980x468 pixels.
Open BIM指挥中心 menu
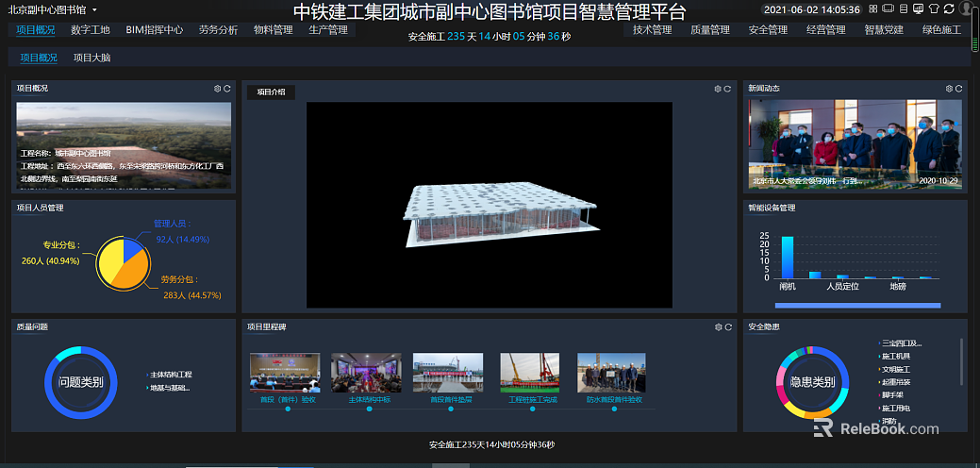pos(155,30)
